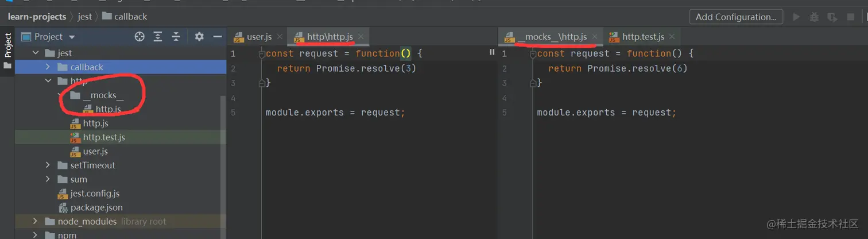868x239 pixels.
Task: Click jest breadcrumb in navigation bar
Action: tap(84, 17)
